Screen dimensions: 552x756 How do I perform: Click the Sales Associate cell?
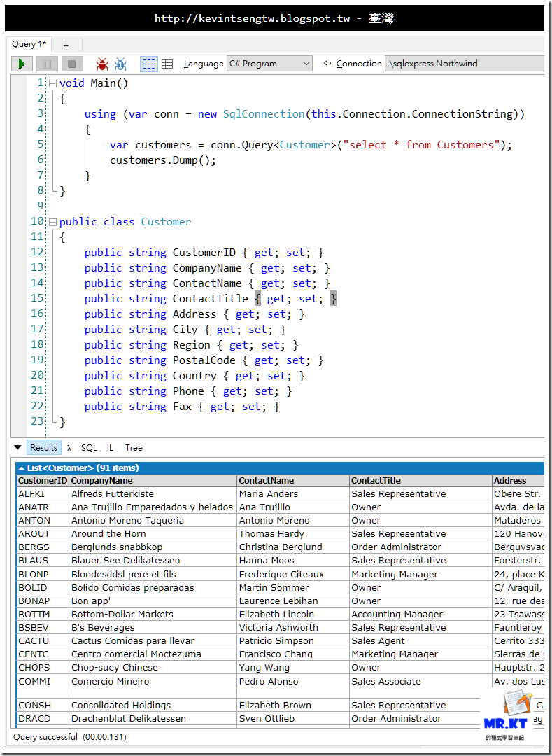click(x=421, y=686)
